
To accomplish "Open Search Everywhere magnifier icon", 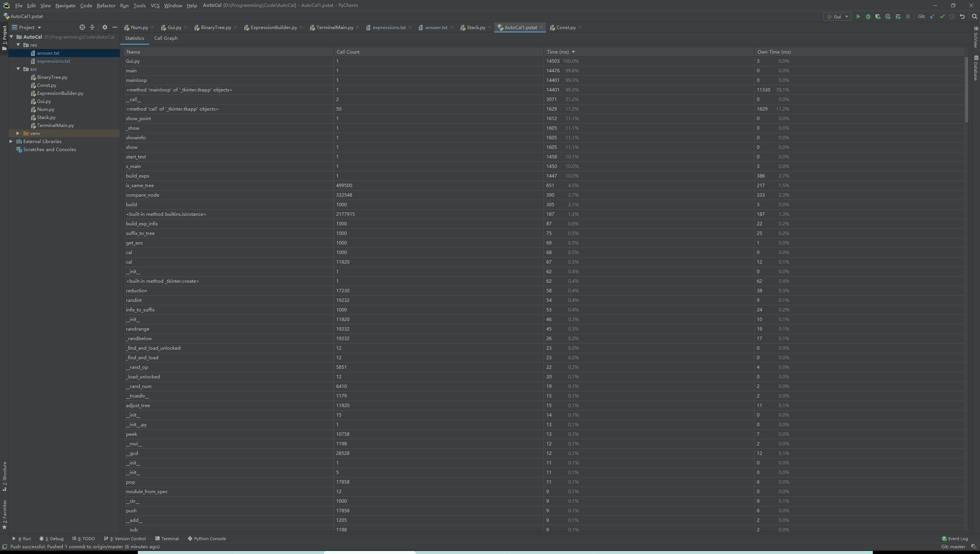I will click(974, 16).
